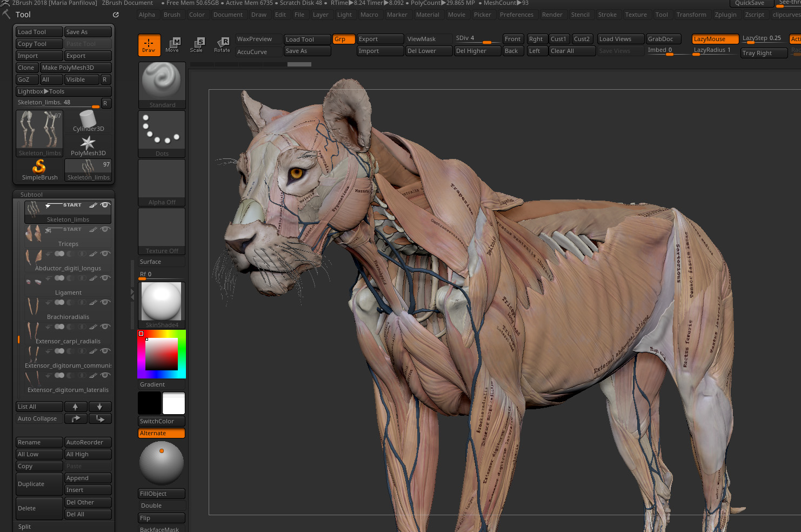801x532 pixels.
Task: Open the Texture Off selector
Action: [x=162, y=231]
